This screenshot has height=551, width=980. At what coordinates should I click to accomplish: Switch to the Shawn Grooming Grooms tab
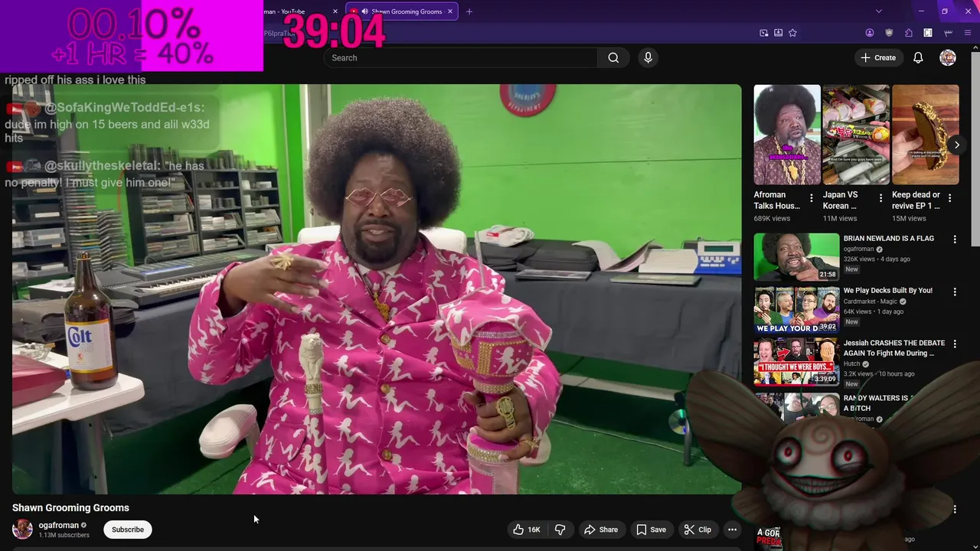tap(401, 11)
